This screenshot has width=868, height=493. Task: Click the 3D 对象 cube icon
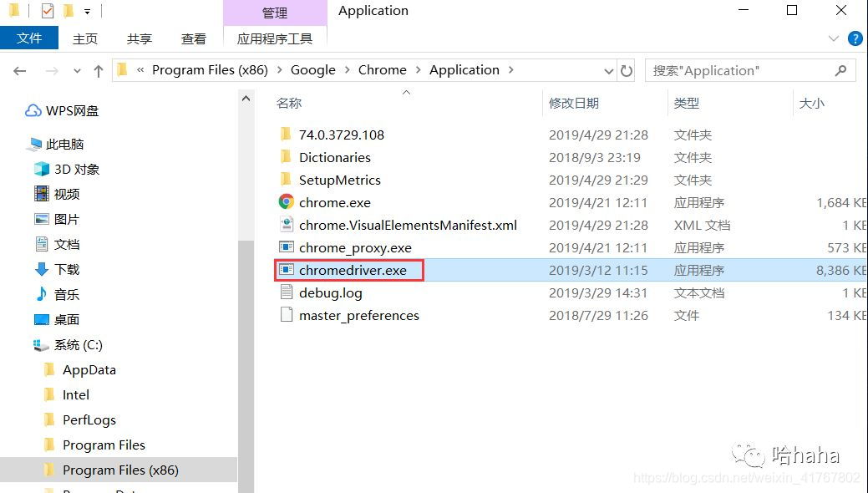tap(42, 169)
